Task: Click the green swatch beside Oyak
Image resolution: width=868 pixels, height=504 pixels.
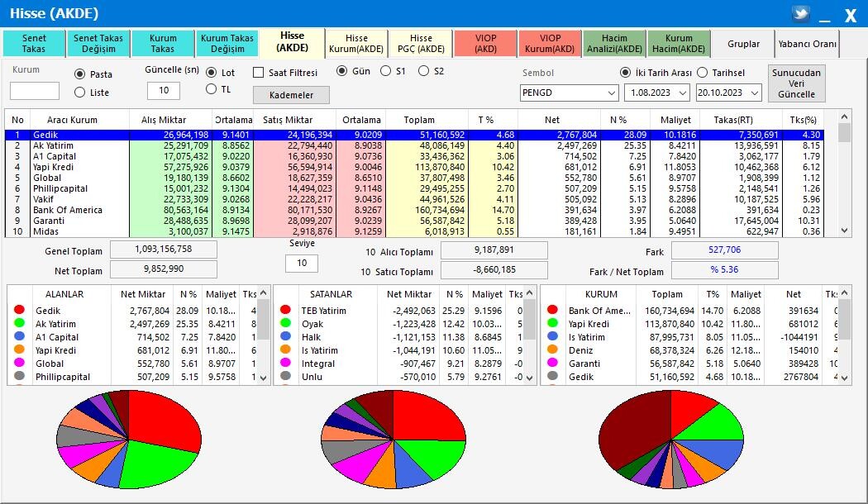Action: (286, 323)
